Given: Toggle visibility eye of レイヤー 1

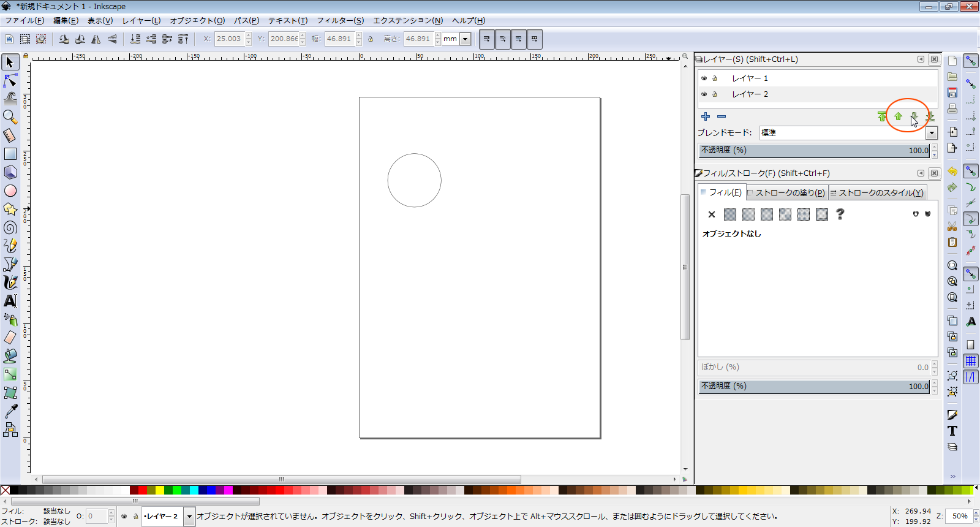Looking at the screenshot, I should coord(704,78).
